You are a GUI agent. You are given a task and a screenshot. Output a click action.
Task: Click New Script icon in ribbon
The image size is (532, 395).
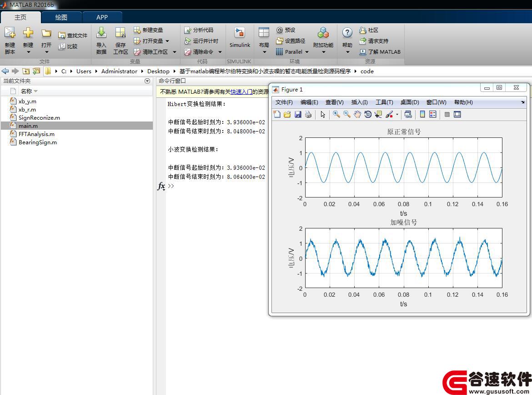click(10, 33)
